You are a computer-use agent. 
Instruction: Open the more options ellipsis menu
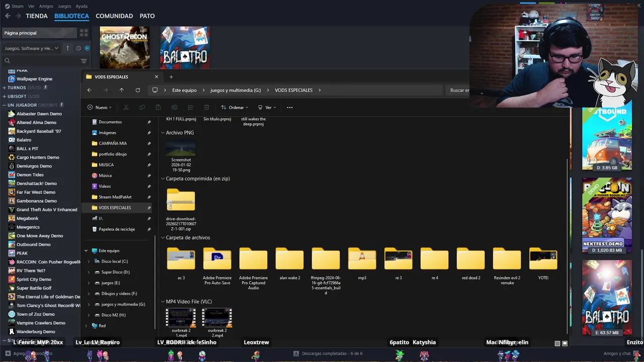tap(289, 107)
